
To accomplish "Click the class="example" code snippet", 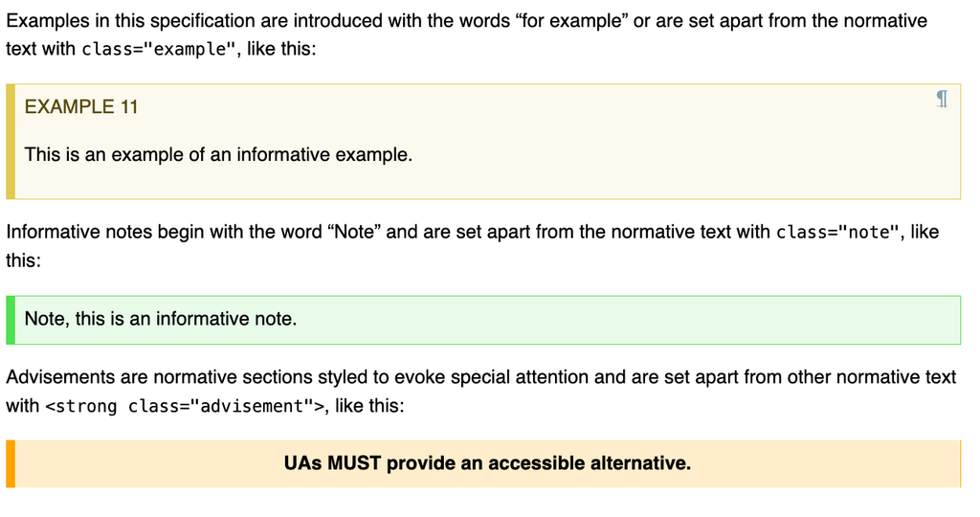I will tap(159, 49).
